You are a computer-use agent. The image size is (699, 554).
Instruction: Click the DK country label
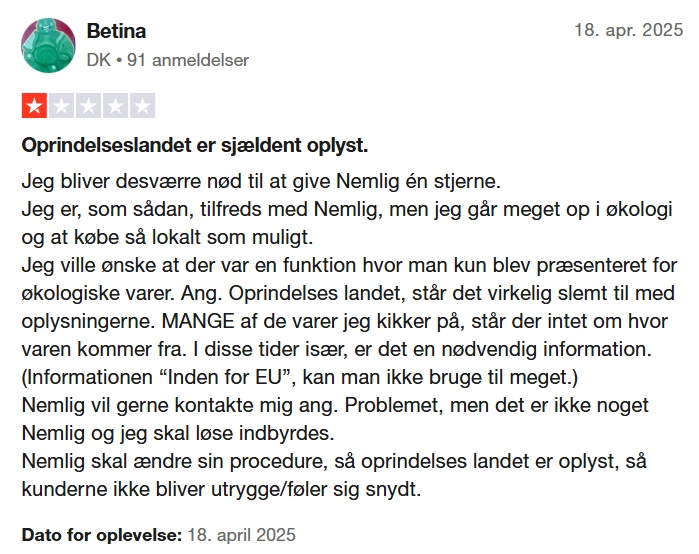click(x=99, y=60)
